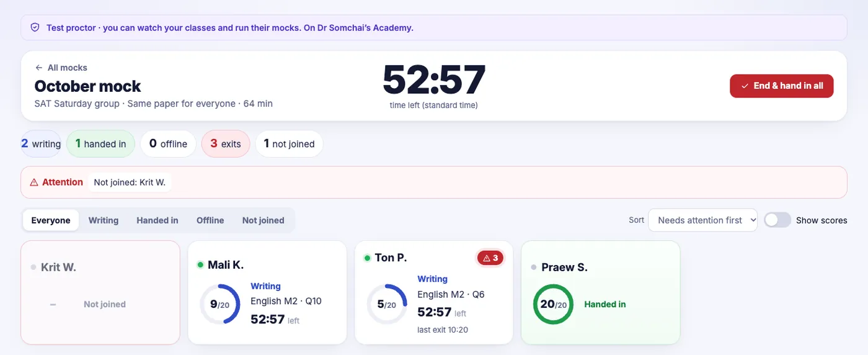
Task: Click Mali K.'s 9/20 progress ring
Action: coord(220,304)
